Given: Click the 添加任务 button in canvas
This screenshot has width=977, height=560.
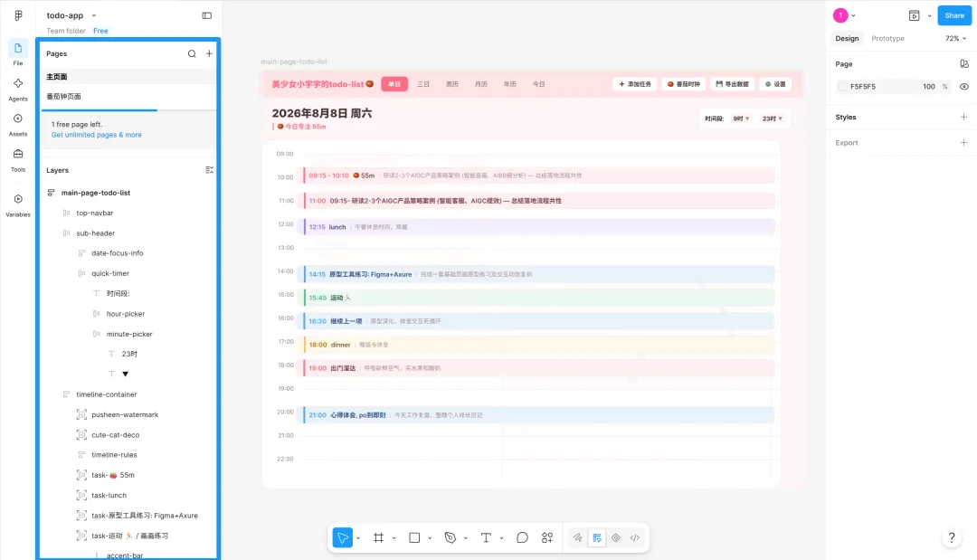Looking at the screenshot, I should tap(635, 84).
